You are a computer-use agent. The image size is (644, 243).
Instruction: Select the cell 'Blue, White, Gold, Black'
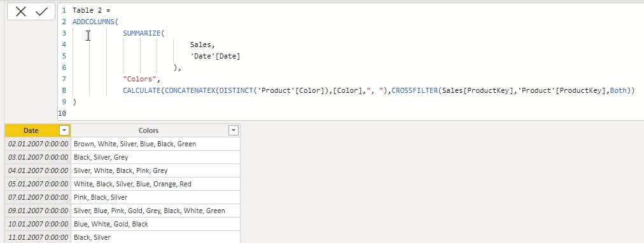coord(155,224)
